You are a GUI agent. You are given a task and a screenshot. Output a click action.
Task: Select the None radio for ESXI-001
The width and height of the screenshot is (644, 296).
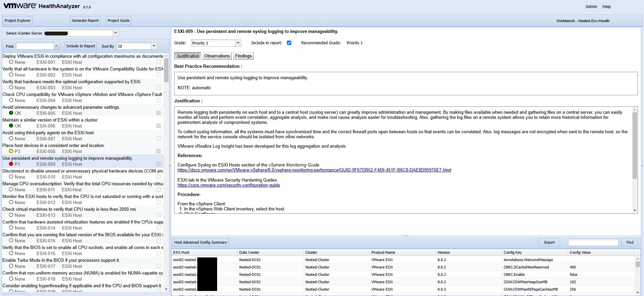click(11, 62)
